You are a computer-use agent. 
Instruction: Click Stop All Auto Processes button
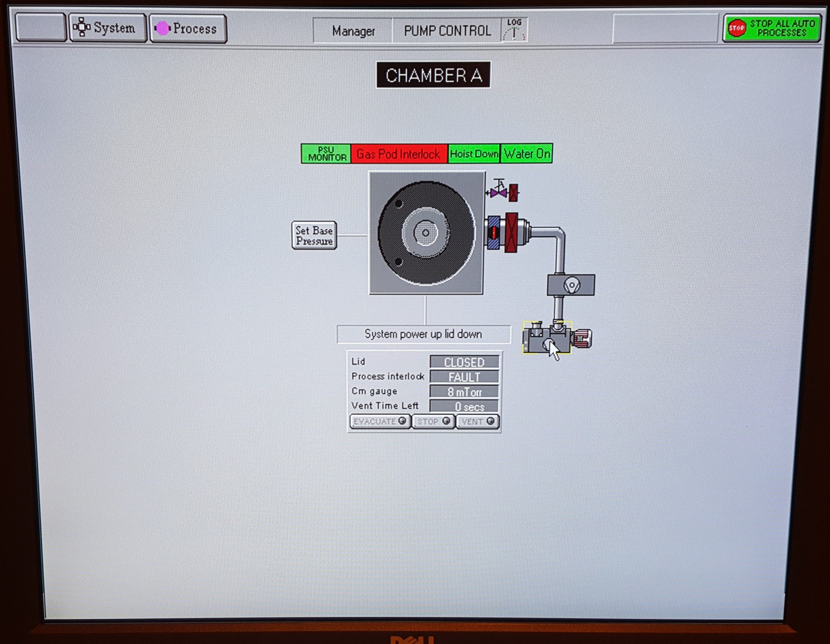click(x=772, y=28)
